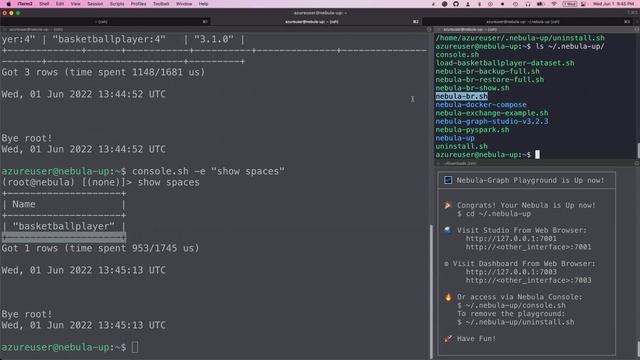Click the "basketballplayer" space name in table
Screen dimensions: 640x360
click(x=64, y=226)
